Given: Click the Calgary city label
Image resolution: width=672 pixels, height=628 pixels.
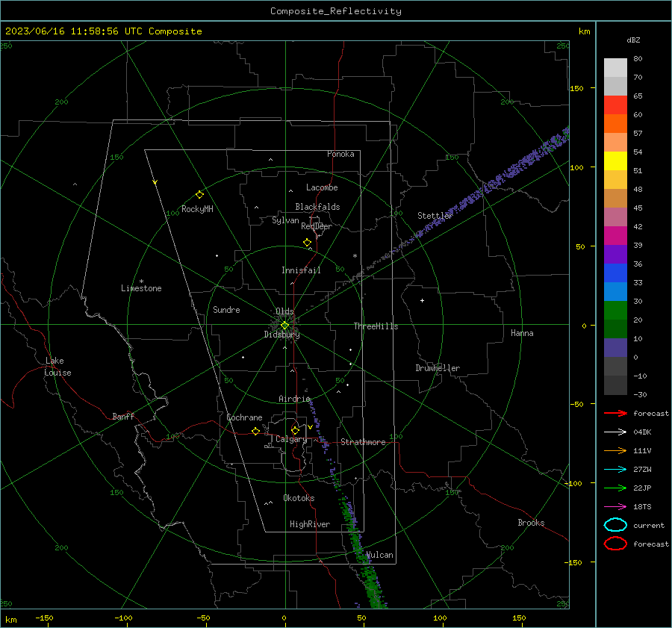Looking at the screenshot, I should (291, 439).
